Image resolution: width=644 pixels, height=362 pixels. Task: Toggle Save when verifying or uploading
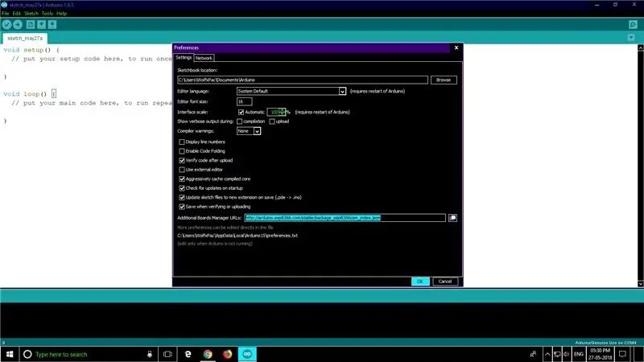pos(182,207)
